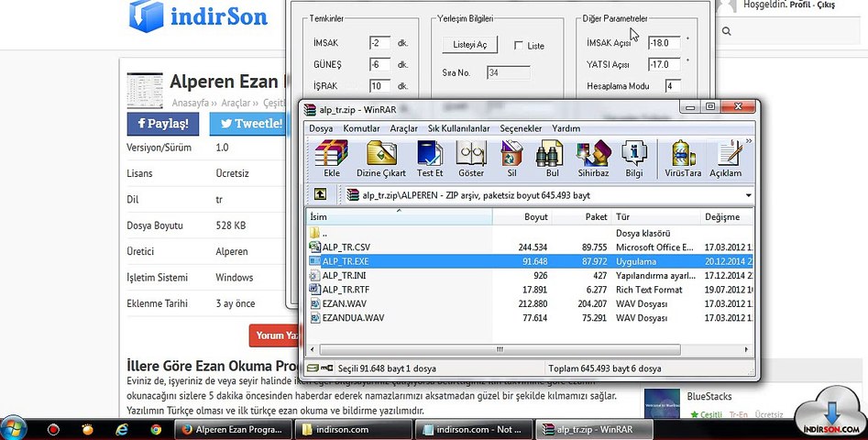Switch to indirson.com Notepad taskbar item
This screenshot has height=440, width=868.
coord(474,430)
